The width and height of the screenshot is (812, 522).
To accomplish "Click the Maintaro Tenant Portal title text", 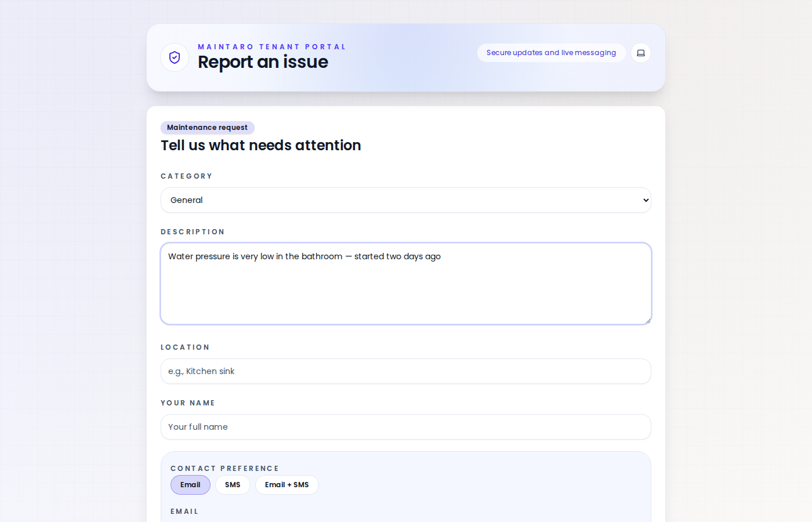I will [271, 47].
